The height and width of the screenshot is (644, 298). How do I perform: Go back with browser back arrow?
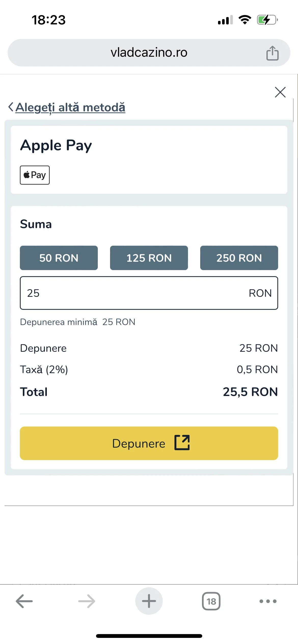click(24, 601)
